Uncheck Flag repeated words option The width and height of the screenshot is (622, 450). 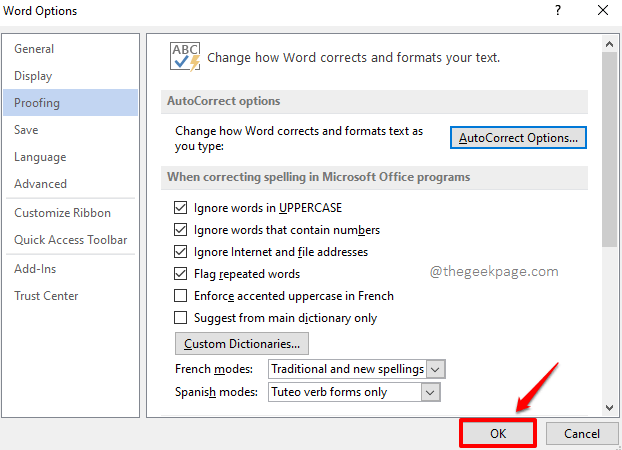[x=181, y=274]
